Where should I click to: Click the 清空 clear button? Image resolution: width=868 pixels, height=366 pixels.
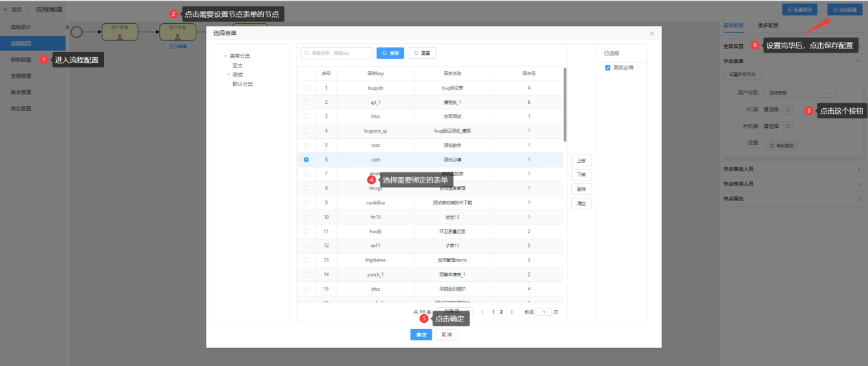[581, 203]
